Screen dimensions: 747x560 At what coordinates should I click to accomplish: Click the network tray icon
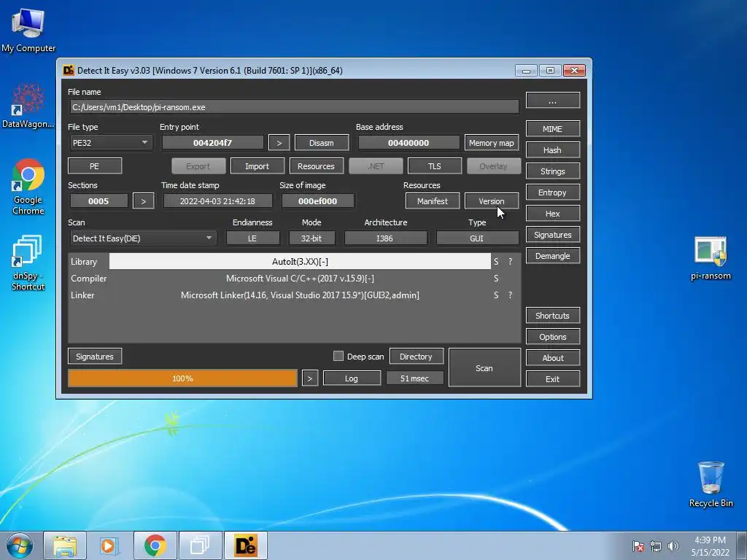click(656, 546)
